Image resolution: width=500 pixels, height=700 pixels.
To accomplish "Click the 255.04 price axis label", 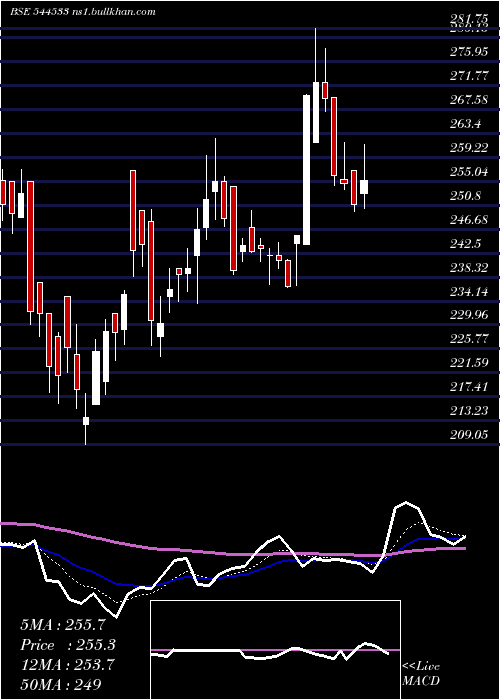I will 469,172.
